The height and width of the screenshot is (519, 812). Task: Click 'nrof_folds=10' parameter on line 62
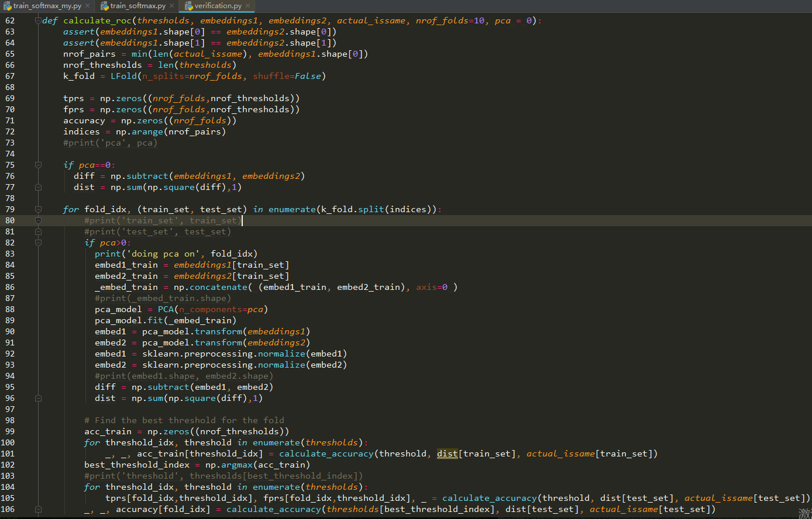click(450, 20)
